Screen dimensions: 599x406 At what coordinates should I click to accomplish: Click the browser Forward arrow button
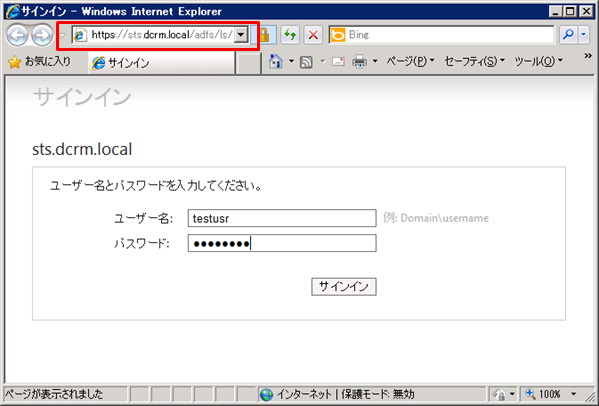pos(42,35)
